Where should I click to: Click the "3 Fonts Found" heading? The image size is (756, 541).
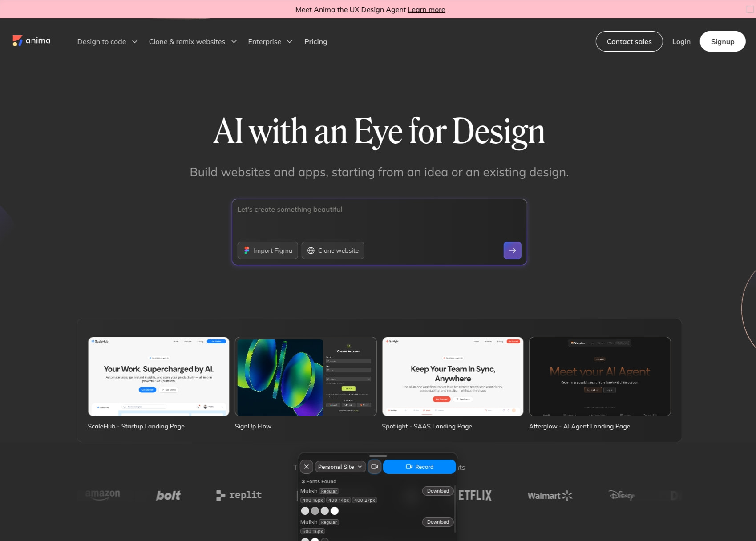[319, 481]
